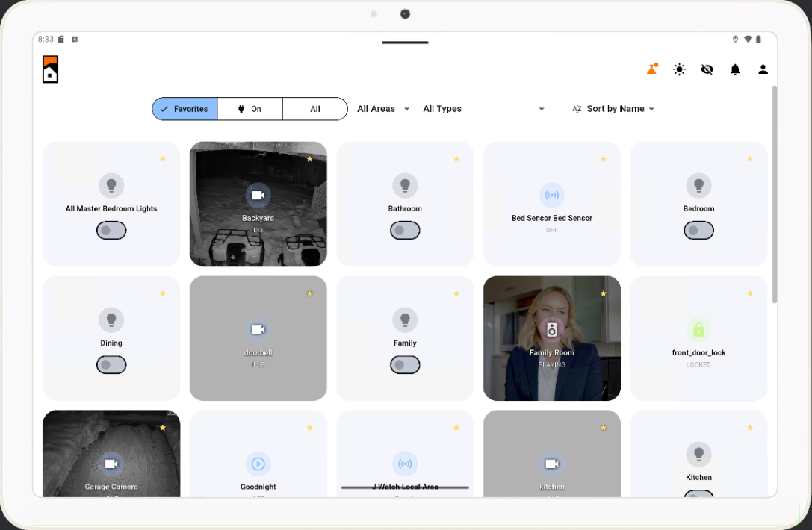The width and height of the screenshot is (812, 530).
Task: Open the Garage Camera thumbnail
Action: (111, 463)
